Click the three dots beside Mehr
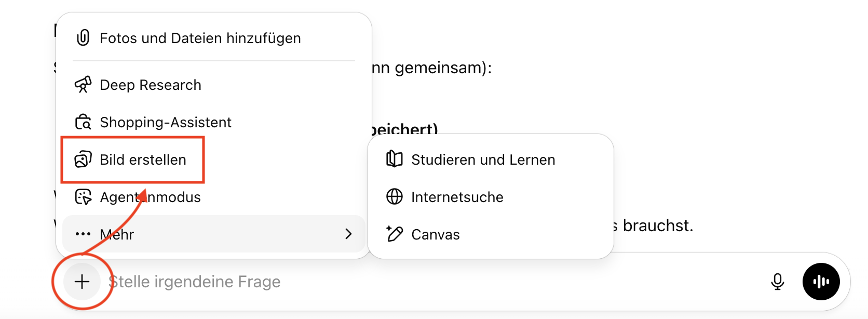 pos(83,234)
